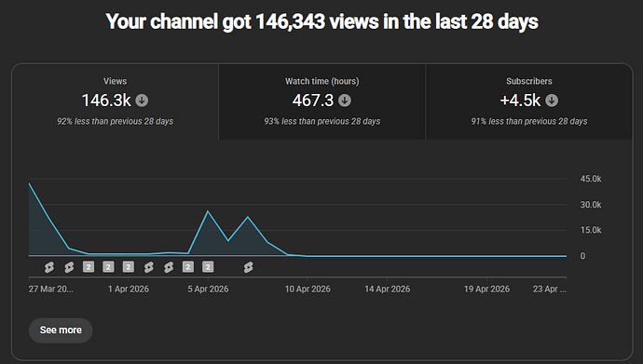
Task: Click the '5 Apr 2026' date label
Action: pyautogui.click(x=208, y=290)
